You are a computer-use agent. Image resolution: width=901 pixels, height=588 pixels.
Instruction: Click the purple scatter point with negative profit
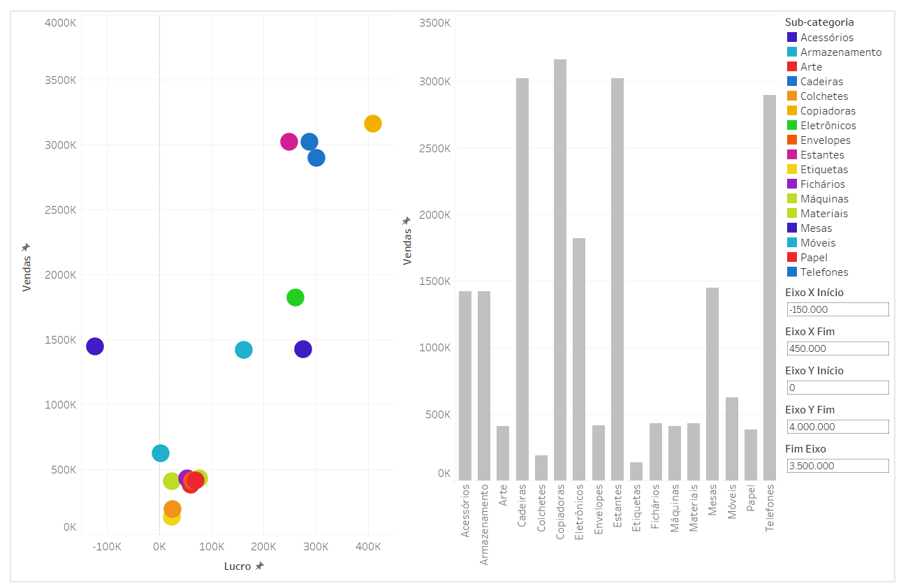click(95, 346)
